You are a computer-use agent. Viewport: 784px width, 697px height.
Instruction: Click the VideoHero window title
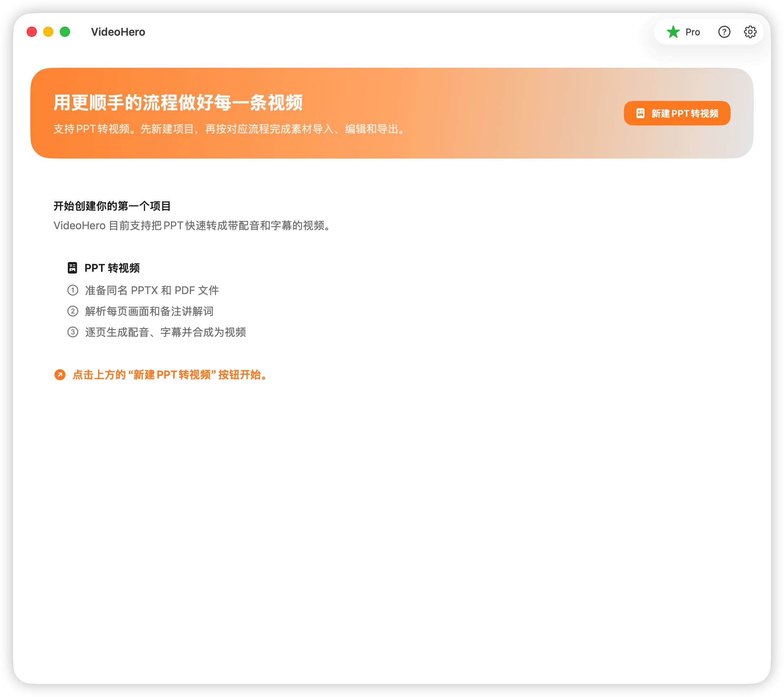pos(118,32)
